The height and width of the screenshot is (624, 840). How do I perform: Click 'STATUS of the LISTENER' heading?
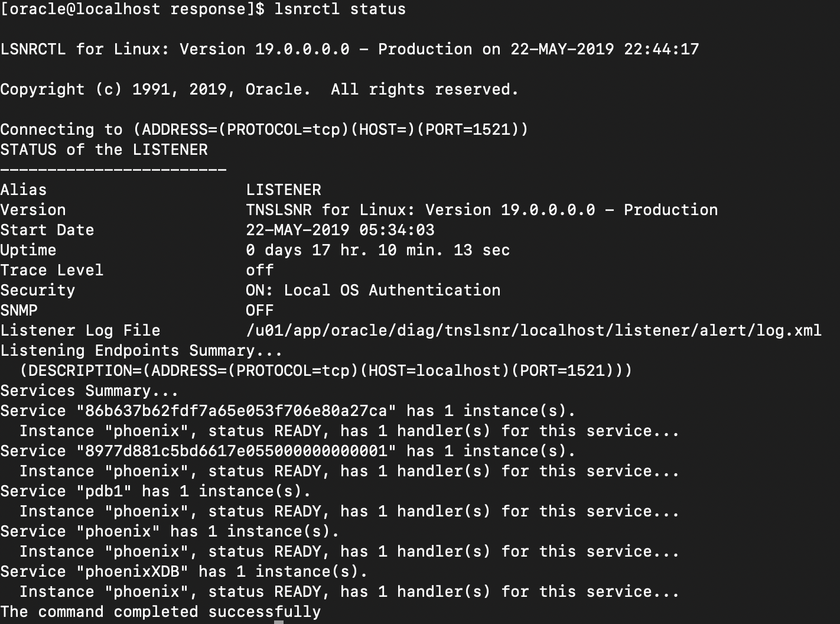click(x=104, y=149)
